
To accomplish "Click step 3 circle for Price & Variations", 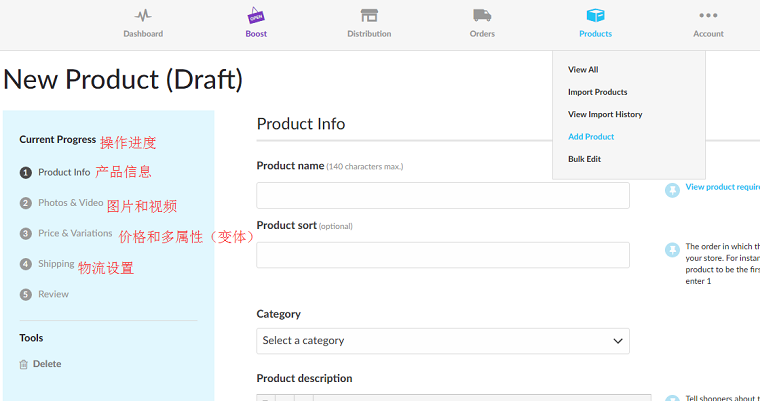I will (26, 234).
